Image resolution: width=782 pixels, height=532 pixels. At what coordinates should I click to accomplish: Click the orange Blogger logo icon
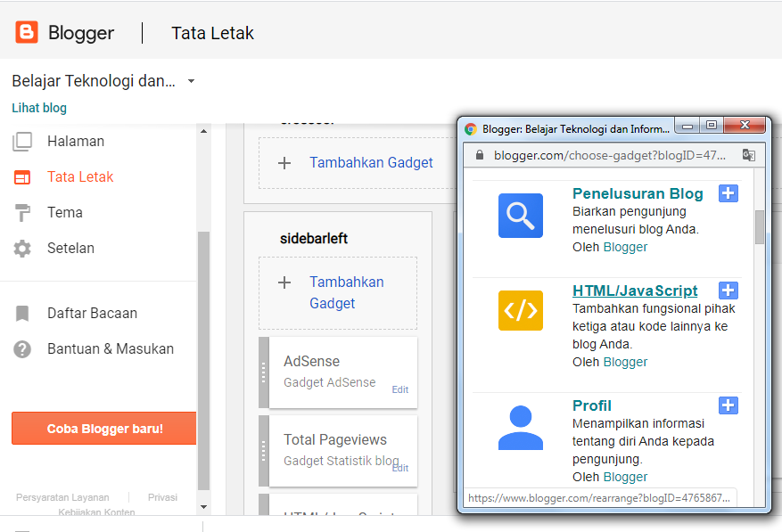[x=27, y=32]
